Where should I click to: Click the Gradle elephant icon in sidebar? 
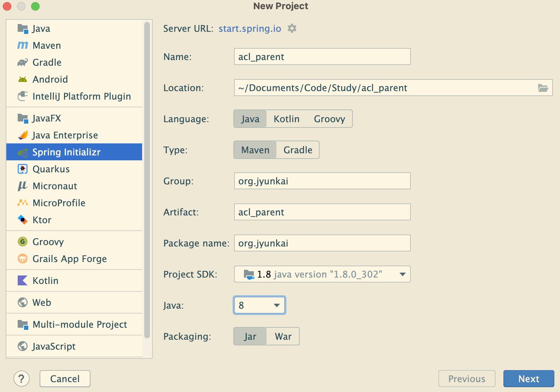(23, 63)
